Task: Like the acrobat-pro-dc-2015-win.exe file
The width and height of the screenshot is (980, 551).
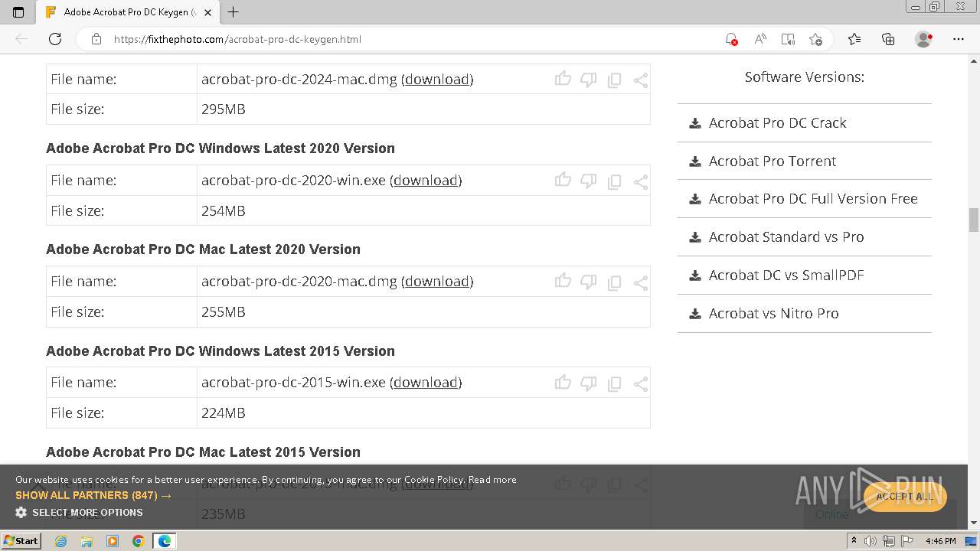Action: click(x=563, y=381)
